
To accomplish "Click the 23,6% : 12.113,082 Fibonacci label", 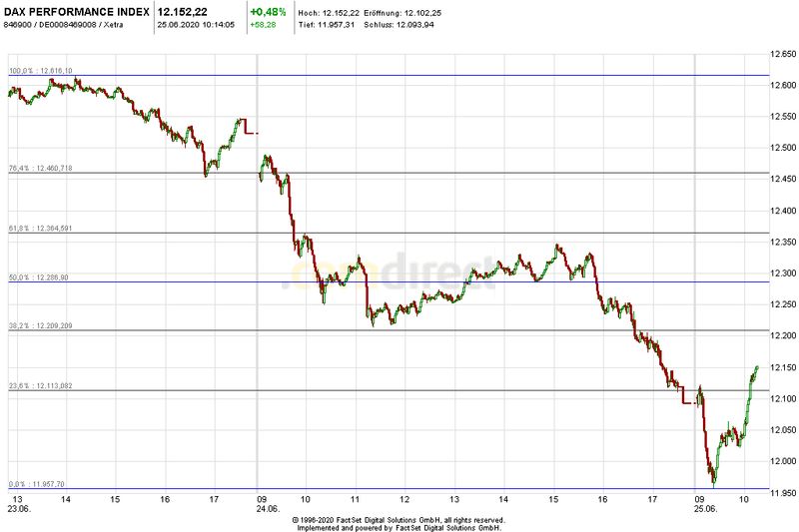I will point(41,386).
